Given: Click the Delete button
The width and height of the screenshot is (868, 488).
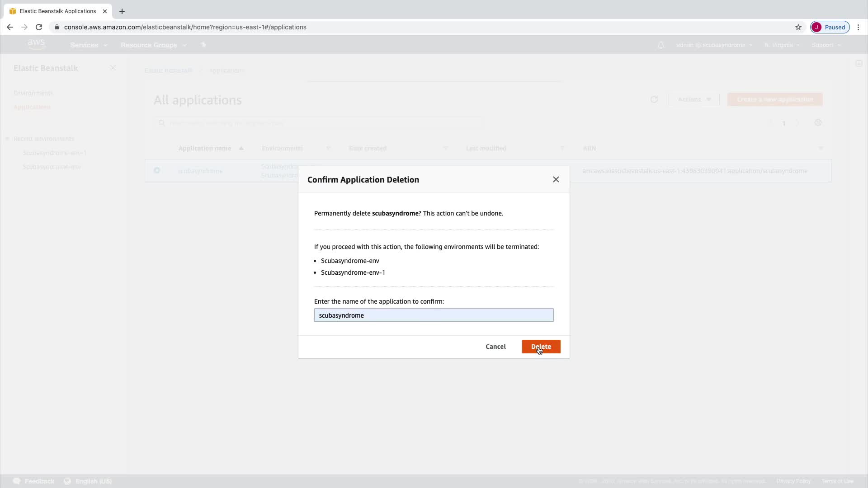Looking at the screenshot, I should coord(541,347).
